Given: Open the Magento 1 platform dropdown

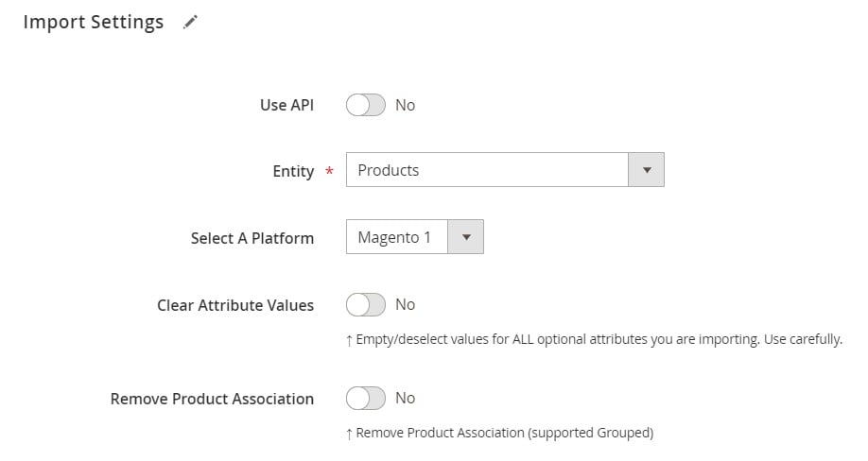Looking at the screenshot, I should [397, 237].
